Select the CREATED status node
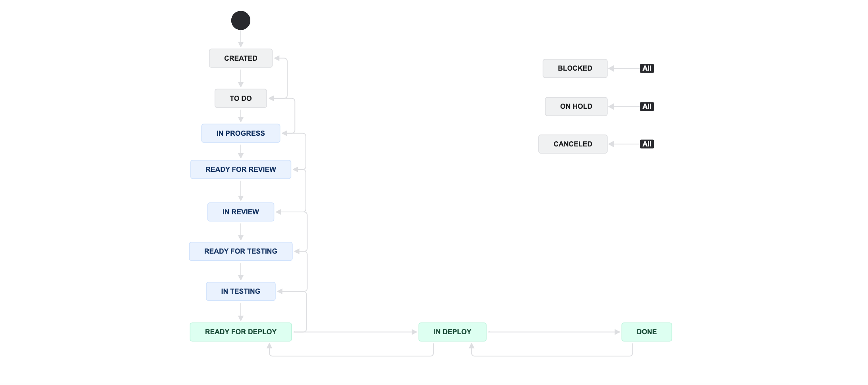Screen dimensions: 868x385 tap(241, 58)
